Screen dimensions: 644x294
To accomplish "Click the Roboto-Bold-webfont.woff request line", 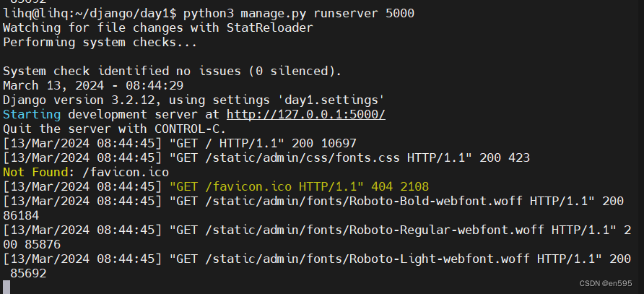I will click(313, 208).
